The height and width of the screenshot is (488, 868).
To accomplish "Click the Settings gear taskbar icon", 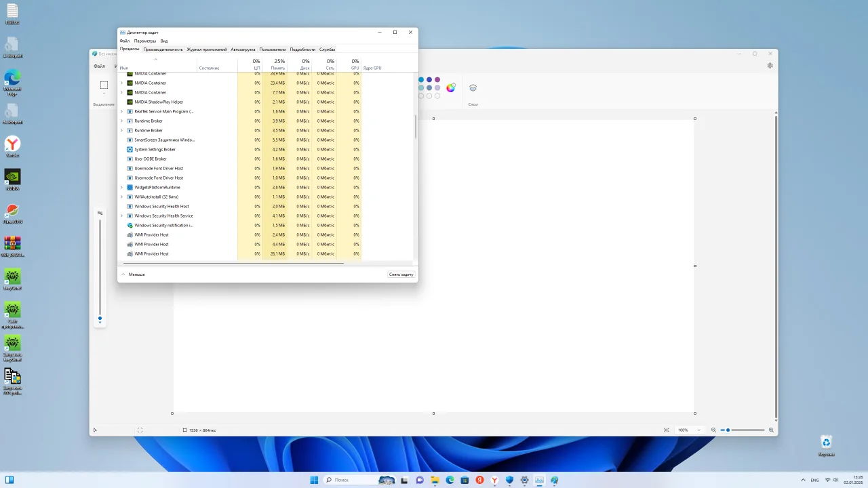I will [524, 480].
